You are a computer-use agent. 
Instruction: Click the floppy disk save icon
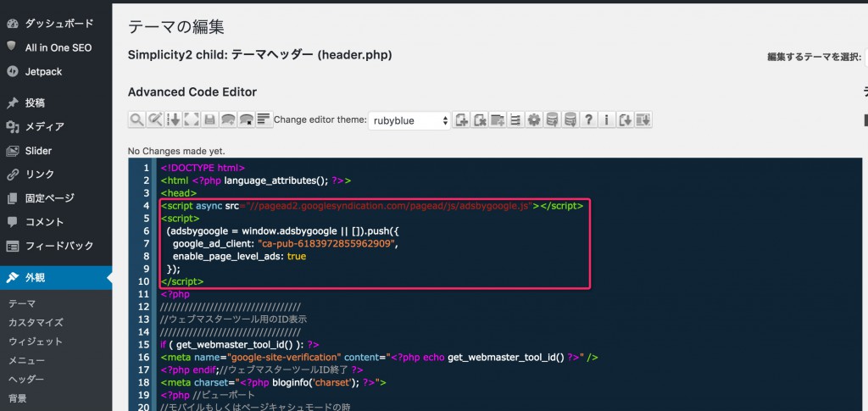[x=210, y=119]
